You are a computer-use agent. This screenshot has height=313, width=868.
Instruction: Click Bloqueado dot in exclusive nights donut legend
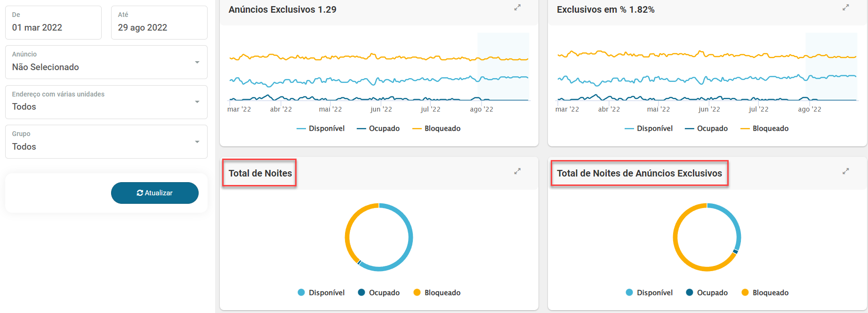(x=745, y=292)
